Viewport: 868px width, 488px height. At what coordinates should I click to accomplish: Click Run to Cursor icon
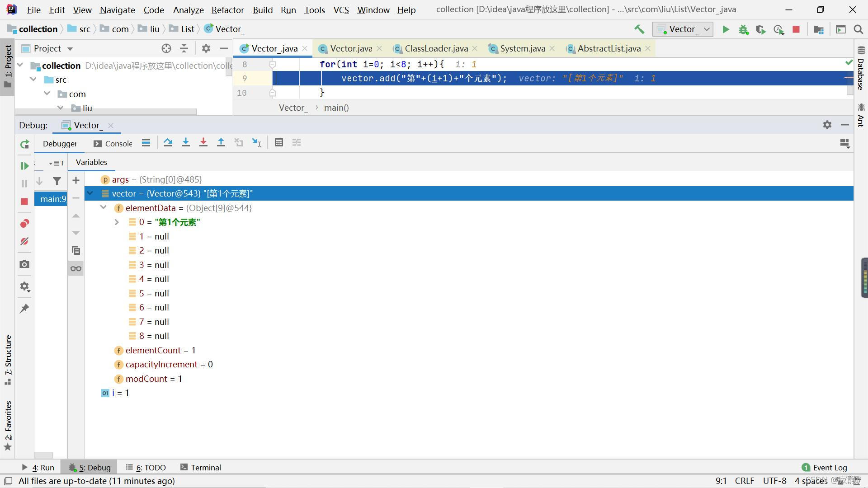[x=256, y=143]
